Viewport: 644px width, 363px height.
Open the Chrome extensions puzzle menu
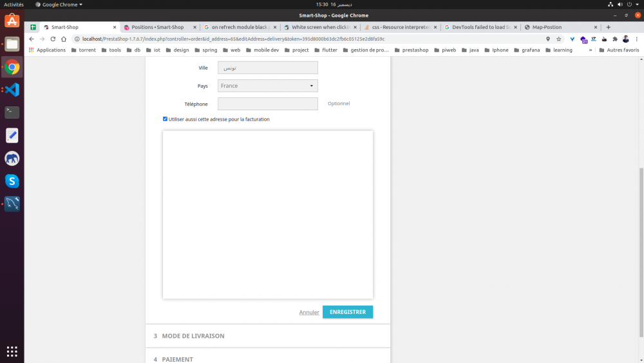[x=615, y=39]
